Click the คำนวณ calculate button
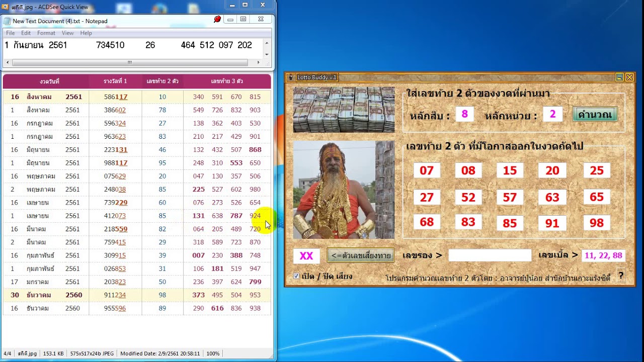 pos(595,114)
